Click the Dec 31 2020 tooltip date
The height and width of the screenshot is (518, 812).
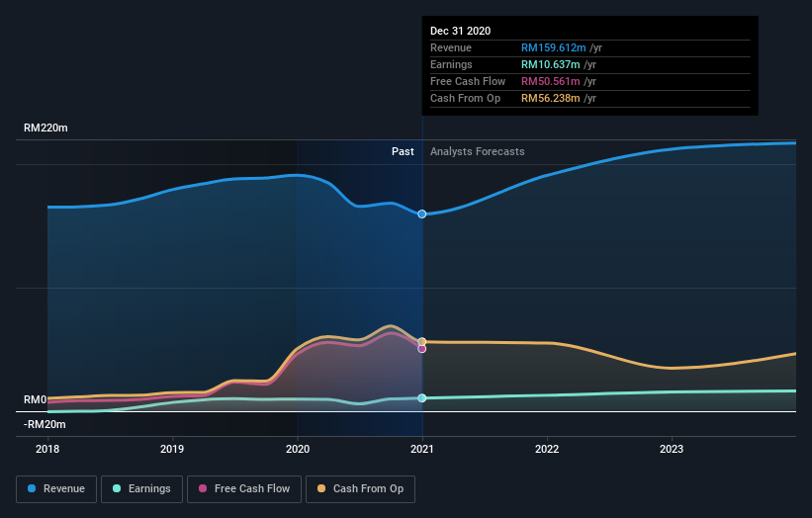460,31
